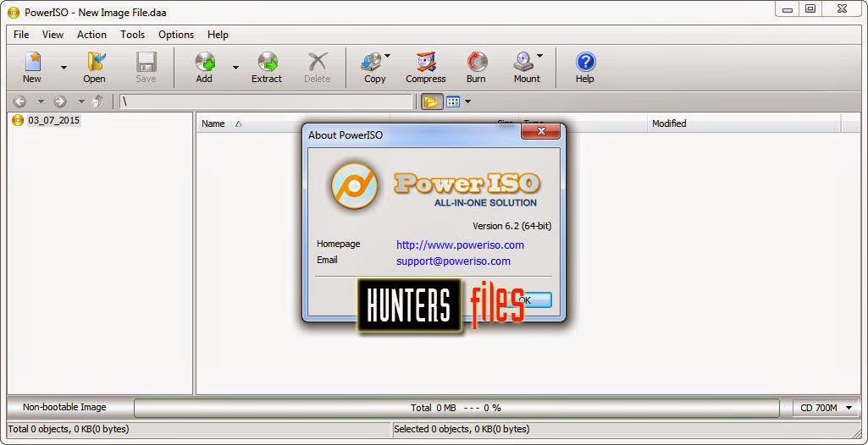Click the Up one level icon
Screen dimensions: 868x445
coord(98,102)
